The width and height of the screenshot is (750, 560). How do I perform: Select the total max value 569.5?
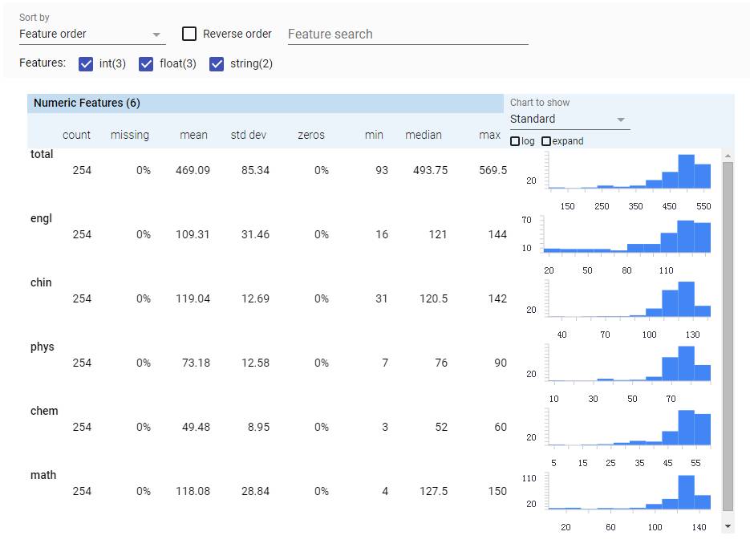tap(493, 170)
